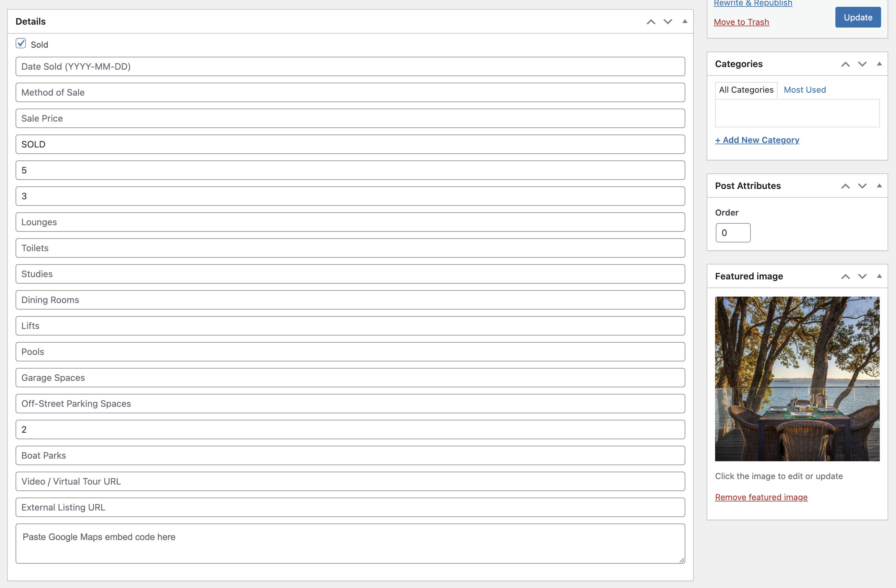Collapse the Post Attributes panel toggle

(879, 186)
